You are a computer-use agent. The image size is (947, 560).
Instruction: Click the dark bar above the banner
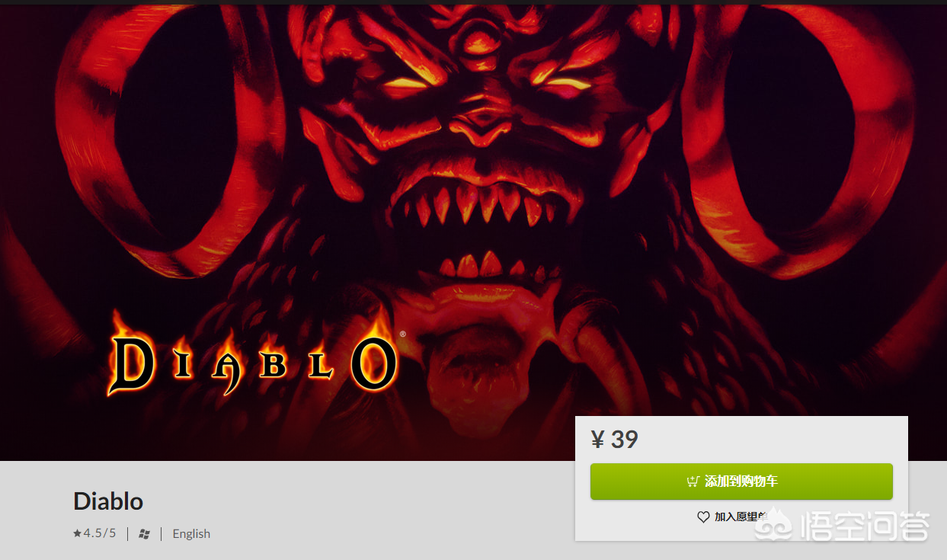pos(473,2)
